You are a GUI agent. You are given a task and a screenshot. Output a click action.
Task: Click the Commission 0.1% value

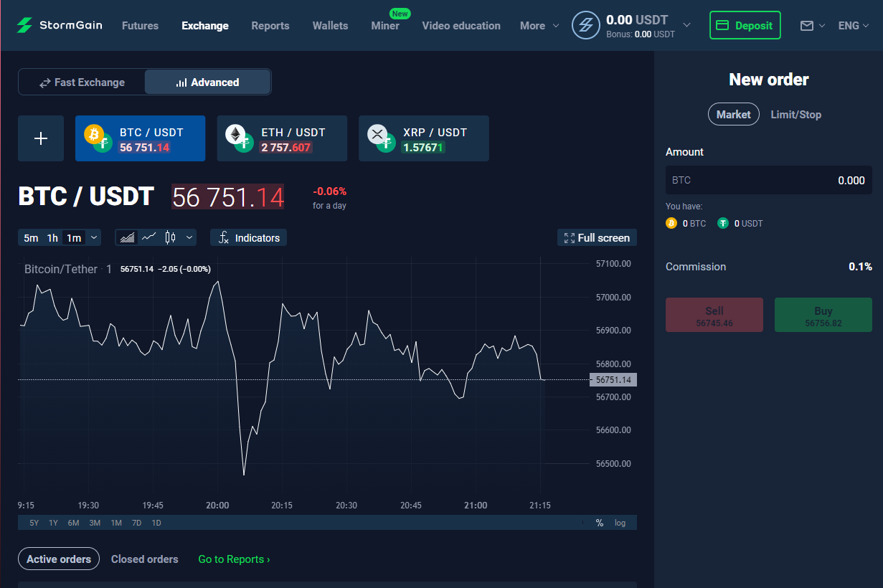click(860, 267)
